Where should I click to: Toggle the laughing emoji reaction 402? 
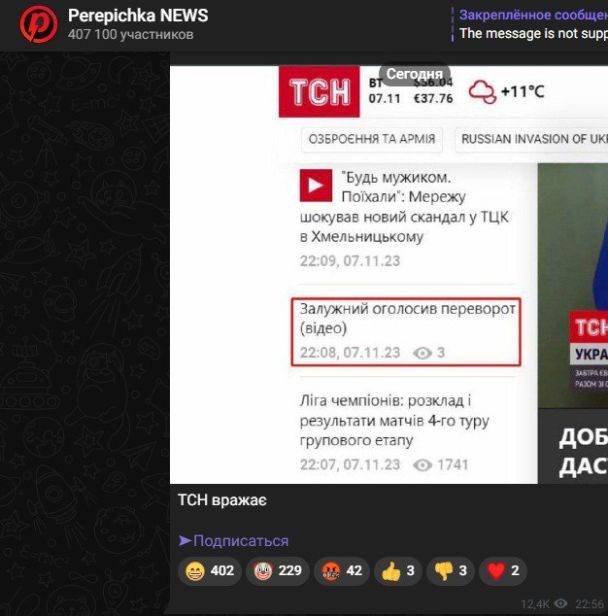click(x=209, y=571)
